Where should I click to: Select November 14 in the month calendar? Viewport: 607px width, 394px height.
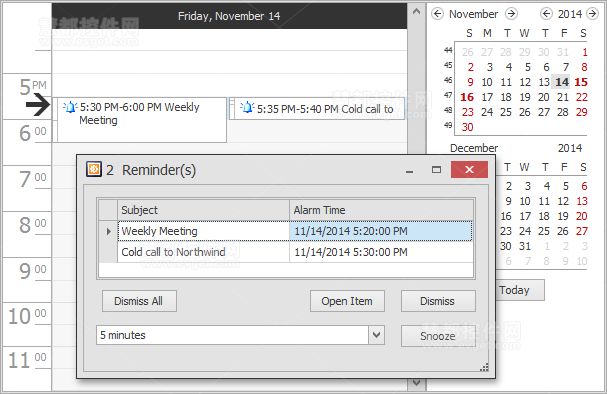(562, 82)
